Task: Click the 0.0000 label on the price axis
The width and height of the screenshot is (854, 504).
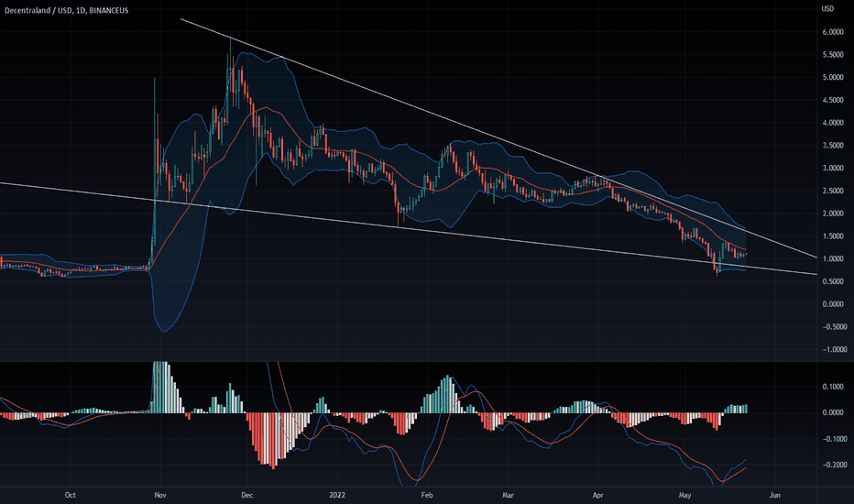Action: click(x=833, y=304)
